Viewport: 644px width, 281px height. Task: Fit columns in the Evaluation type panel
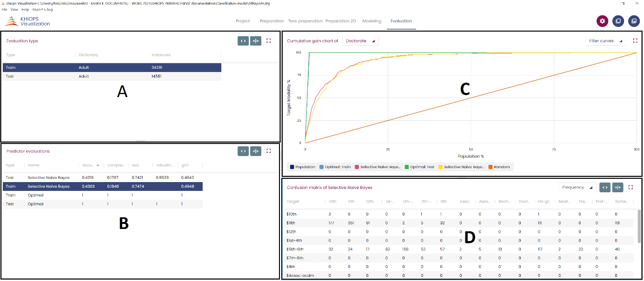point(255,41)
